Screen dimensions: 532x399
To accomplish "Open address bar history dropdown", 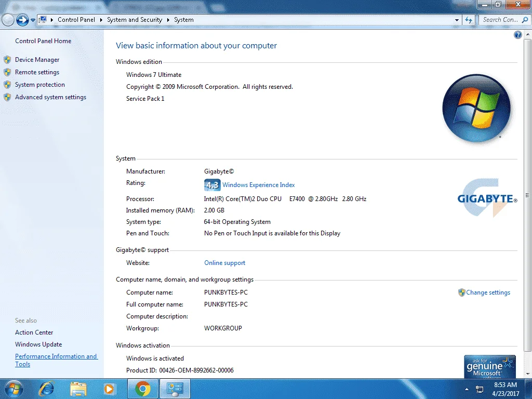I will pyautogui.click(x=457, y=20).
